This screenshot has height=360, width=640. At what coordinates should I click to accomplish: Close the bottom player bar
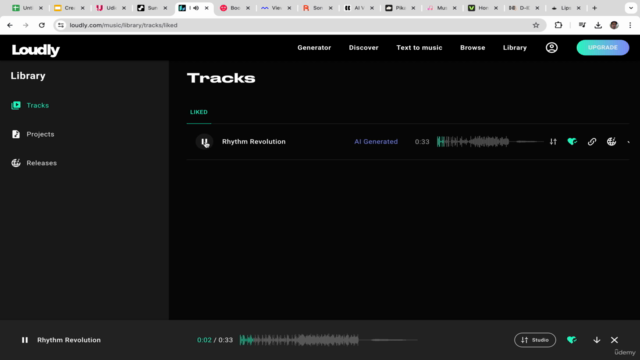(614, 340)
